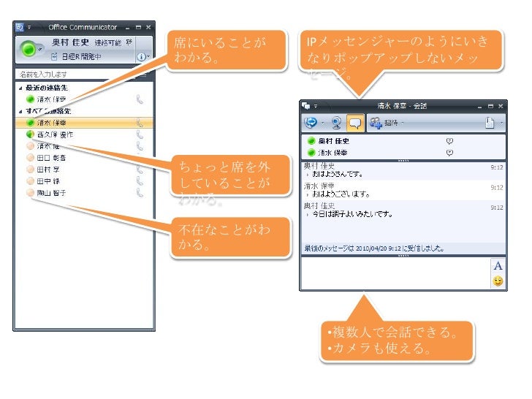Click the document sharing icon in conversation toolbar
This screenshot has width=532, height=399.
[490, 123]
